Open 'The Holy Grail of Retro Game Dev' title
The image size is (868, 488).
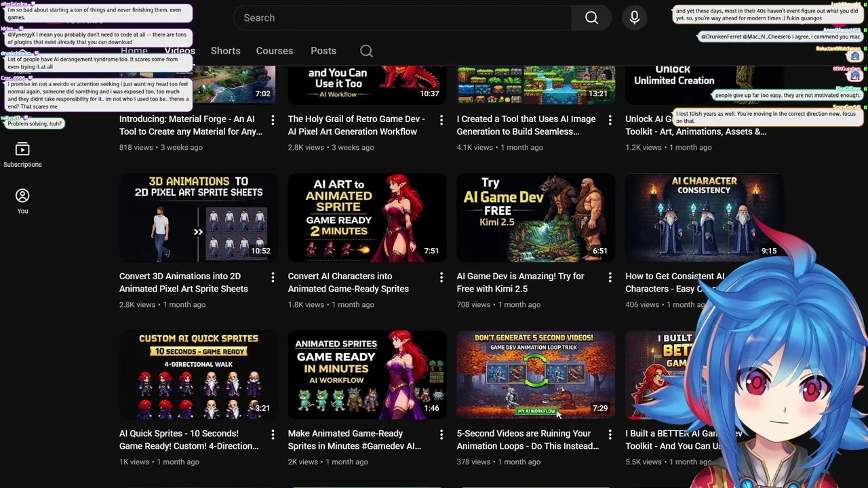pos(357,125)
